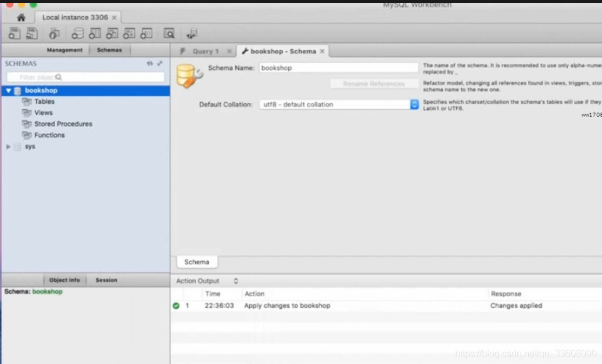
Task: Select Functions under bookshop
Action: coord(49,135)
